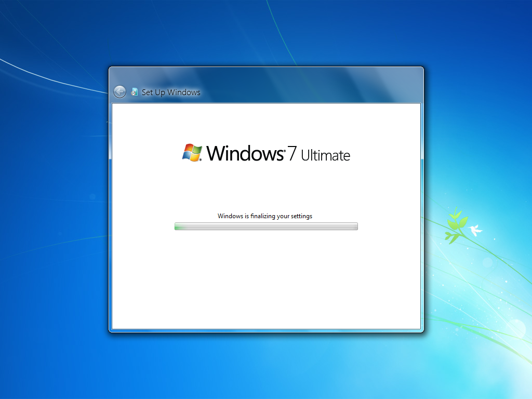Image resolution: width=532 pixels, height=399 pixels.
Task: Click the Set Up Windows title icon
Action: click(x=135, y=92)
